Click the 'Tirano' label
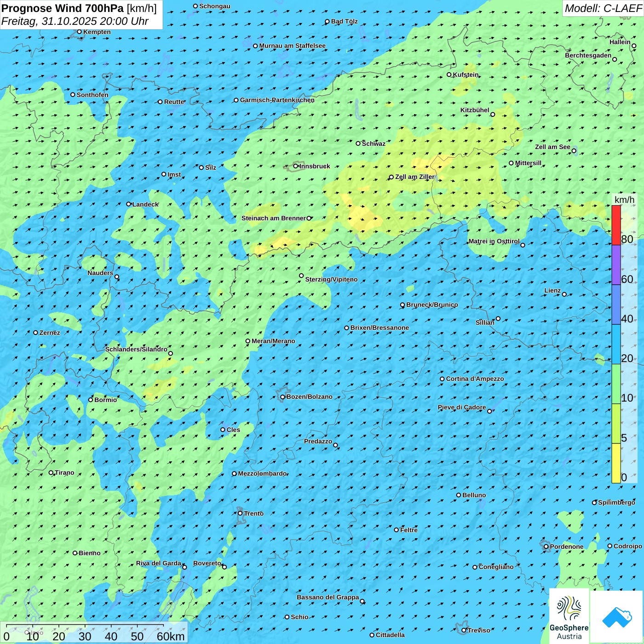 point(64,473)
